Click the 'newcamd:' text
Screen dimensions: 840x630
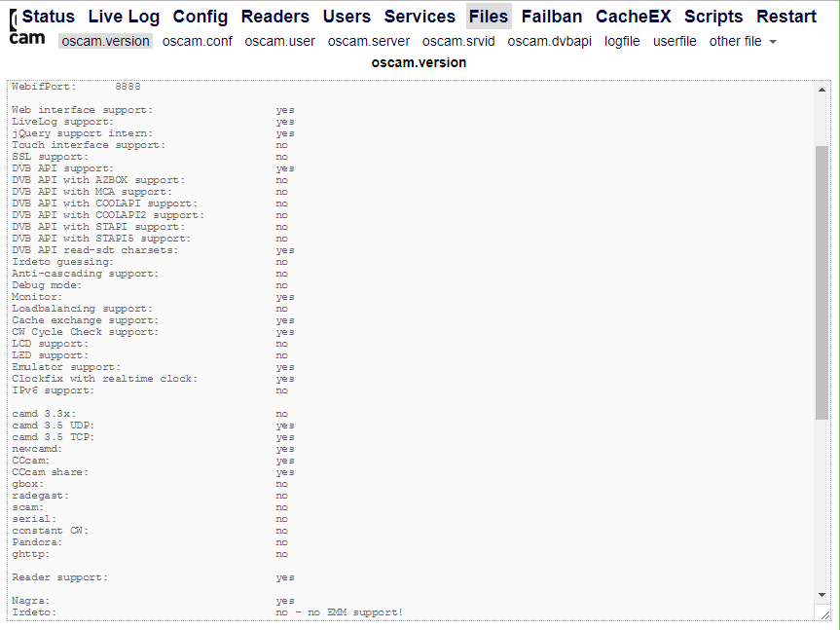(38, 449)
